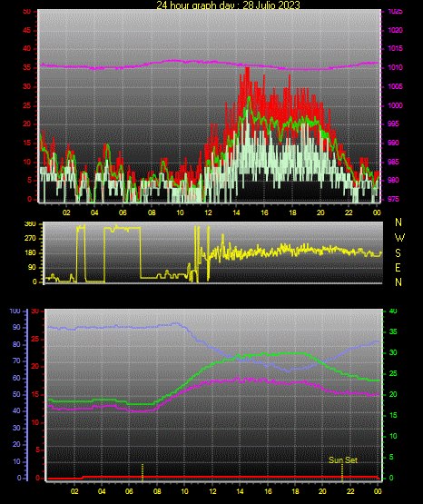The width and height of the screenshot is (423, 504).
Task: Click the 24 hour graph day title
Action: tap(228, 5)
